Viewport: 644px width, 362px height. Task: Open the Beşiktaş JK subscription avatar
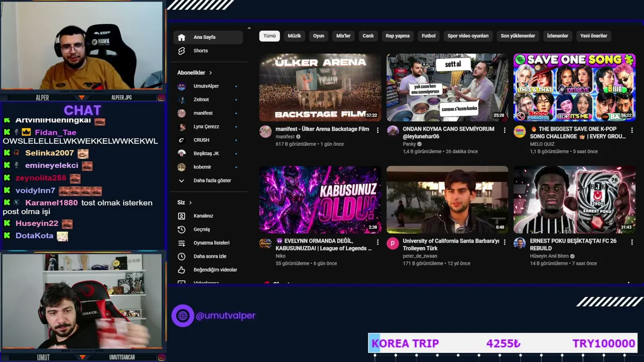(x=182, y=153)
